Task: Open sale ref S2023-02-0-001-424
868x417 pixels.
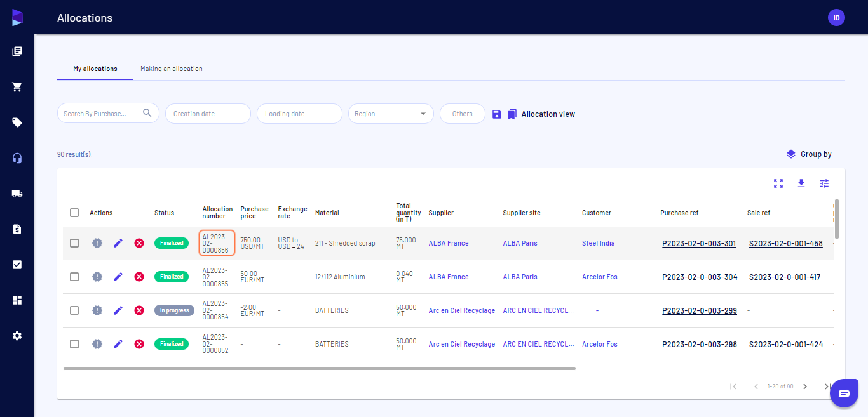Action: (x=786, y=344)
